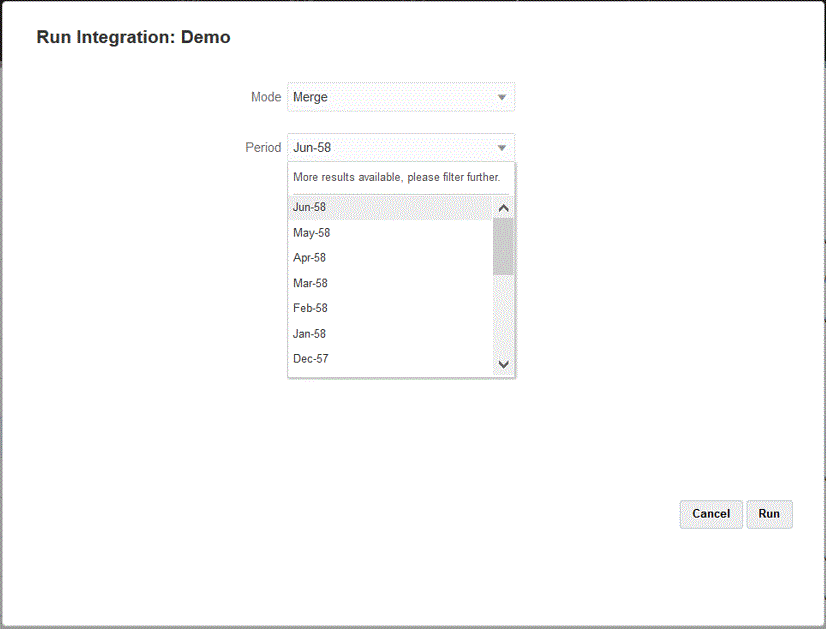
Task: Run the Demo integration
Action: pyautogui.click(x=769, y=514)
